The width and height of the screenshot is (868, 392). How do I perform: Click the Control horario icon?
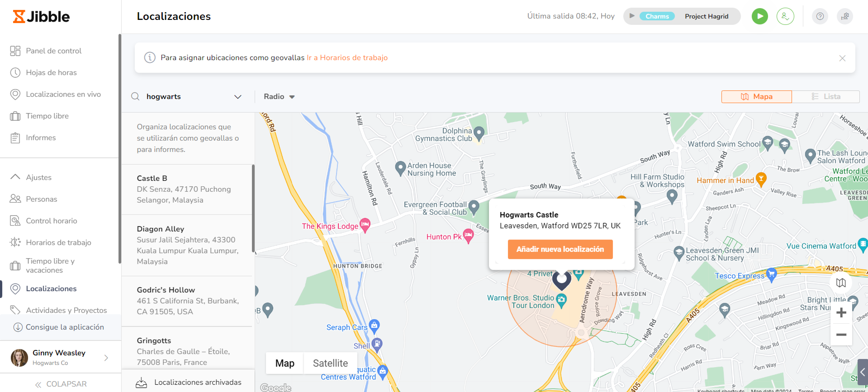15,221
